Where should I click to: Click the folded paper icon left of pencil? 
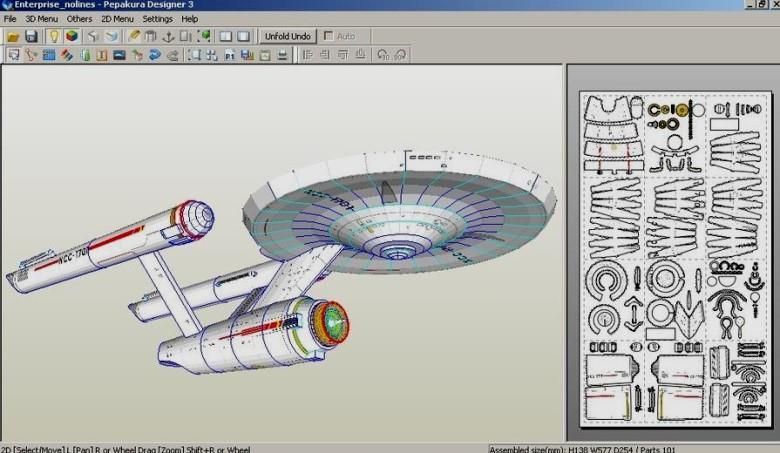coord(111,36)
